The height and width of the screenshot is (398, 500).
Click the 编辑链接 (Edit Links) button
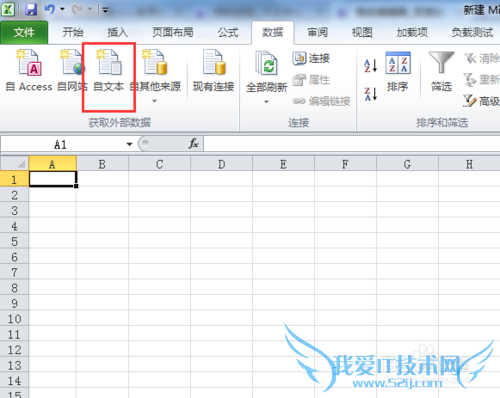[x=321, y=101]
